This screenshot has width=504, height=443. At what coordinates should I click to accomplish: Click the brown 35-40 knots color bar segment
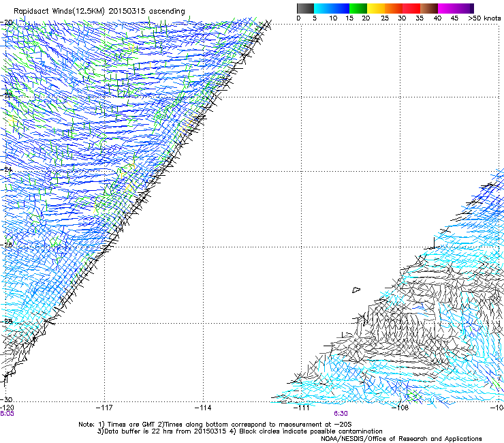(x=429, y=8)
